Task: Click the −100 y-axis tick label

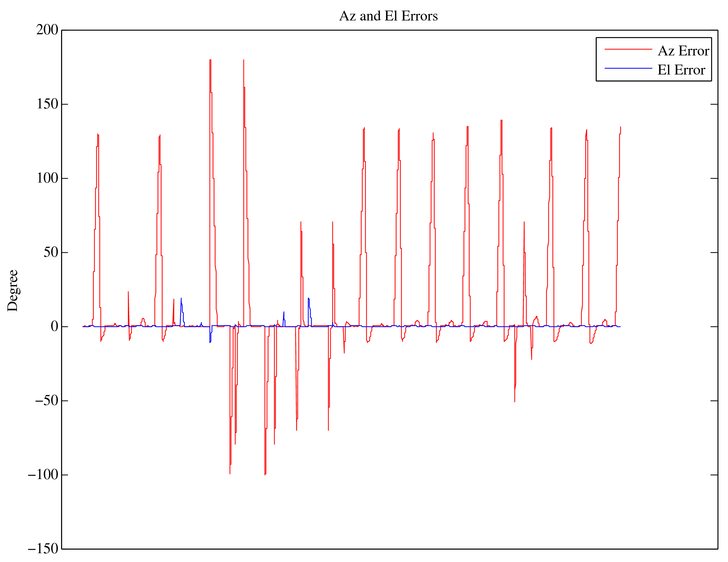Action: click(43, 475)
